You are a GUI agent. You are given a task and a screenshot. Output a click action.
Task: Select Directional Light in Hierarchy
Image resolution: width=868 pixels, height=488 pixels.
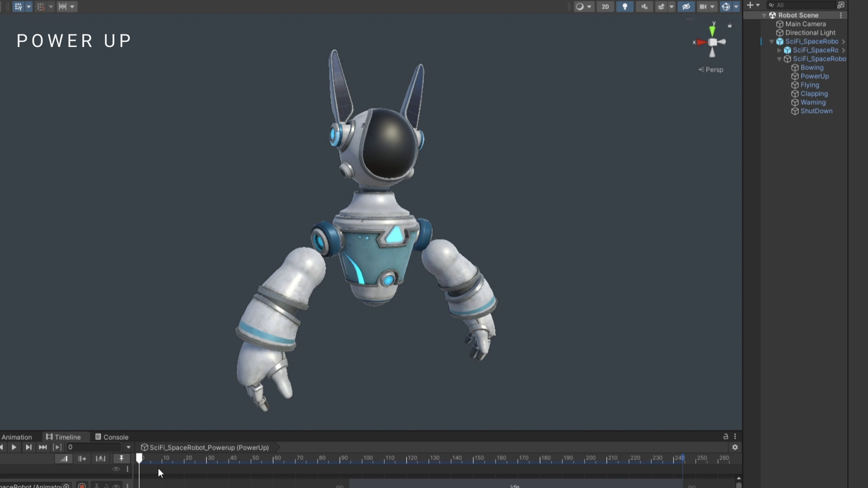pyautogui.click(x=810, y=33)
